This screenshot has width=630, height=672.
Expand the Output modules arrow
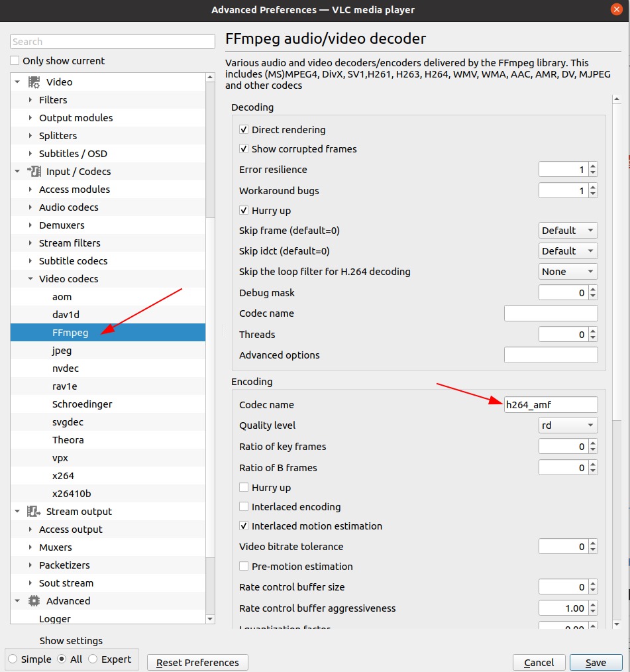pyautogui.click(x=30, y=117)
